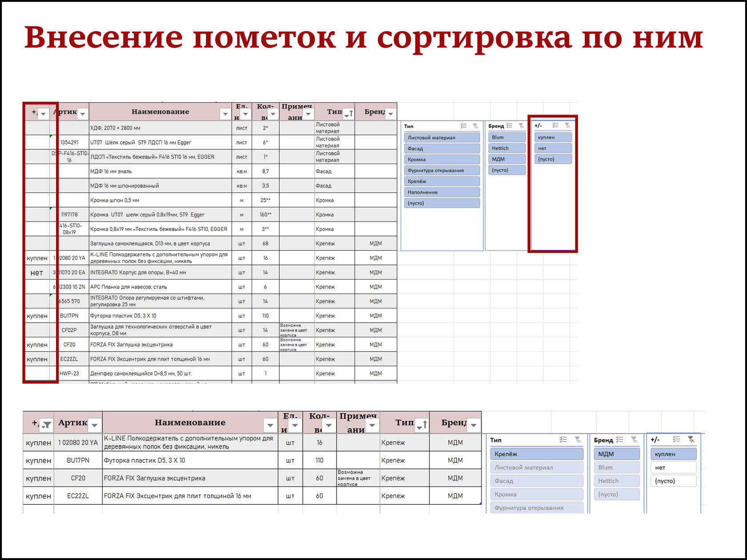The width and height of the screenshot is (747, 560).
Task: Toggle multi-select in upper +/- slicer
Action: coord(555,125)
